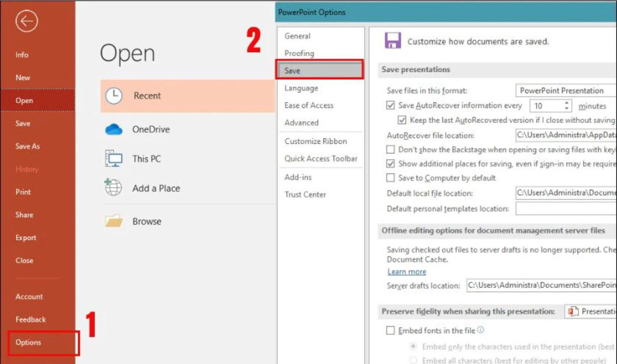
Task: Click the Default personal templates location field
Action: click(x=566, y=209)
